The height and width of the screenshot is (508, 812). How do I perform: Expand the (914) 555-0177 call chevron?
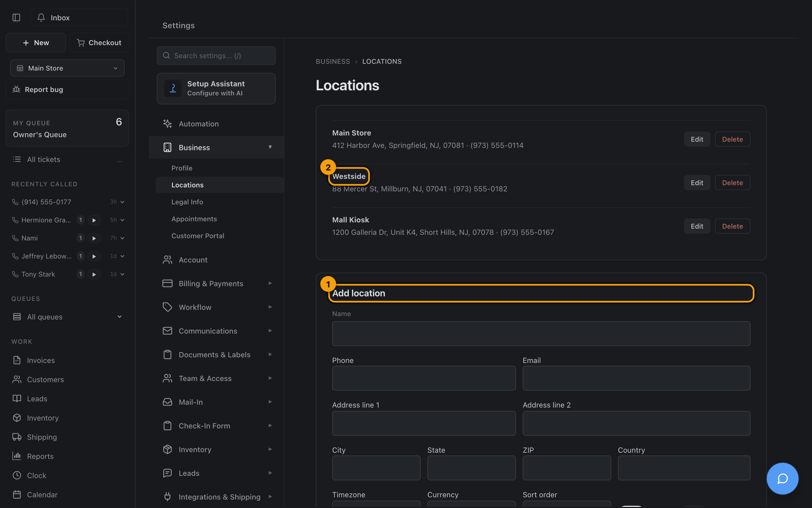point(122,202)
